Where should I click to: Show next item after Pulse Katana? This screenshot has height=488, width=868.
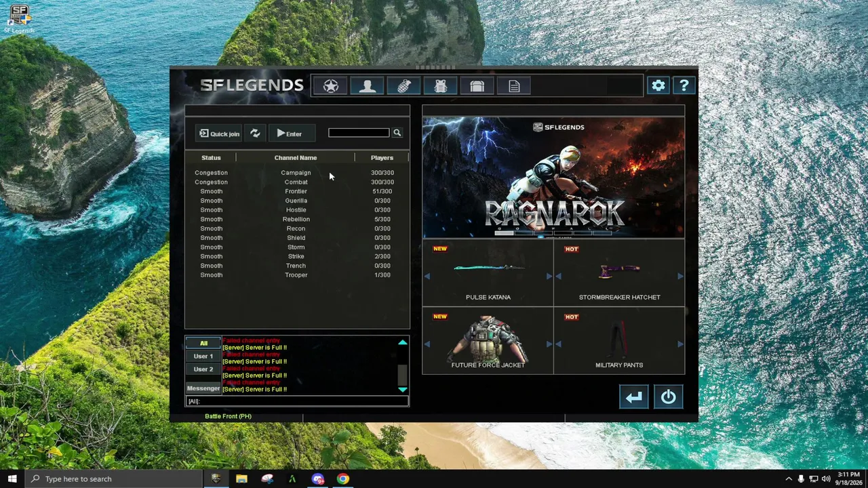pyautogui.click(x=549, y=276)
